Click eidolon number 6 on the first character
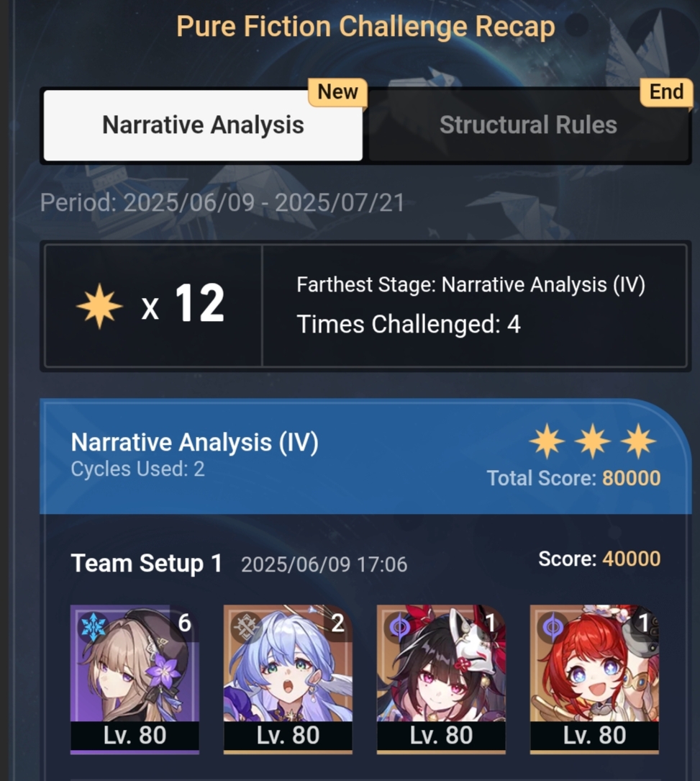This screenshot has height=781, width=700. [184, 623]
